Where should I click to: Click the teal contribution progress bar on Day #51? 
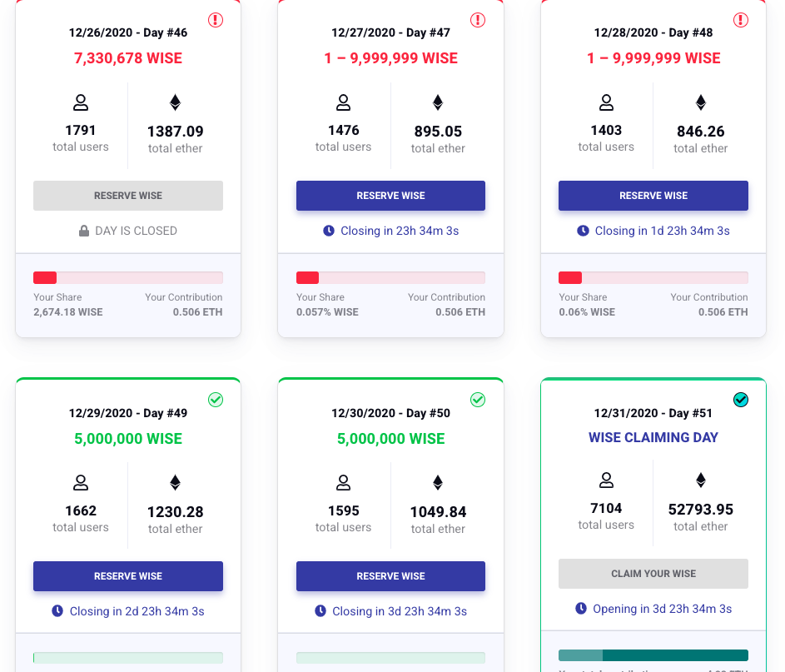pyautogui.click(x=653, y=655)
